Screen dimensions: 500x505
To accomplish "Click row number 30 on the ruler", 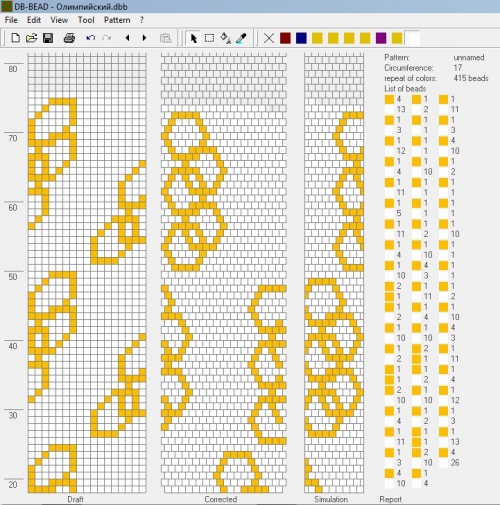I will point(13,415).
